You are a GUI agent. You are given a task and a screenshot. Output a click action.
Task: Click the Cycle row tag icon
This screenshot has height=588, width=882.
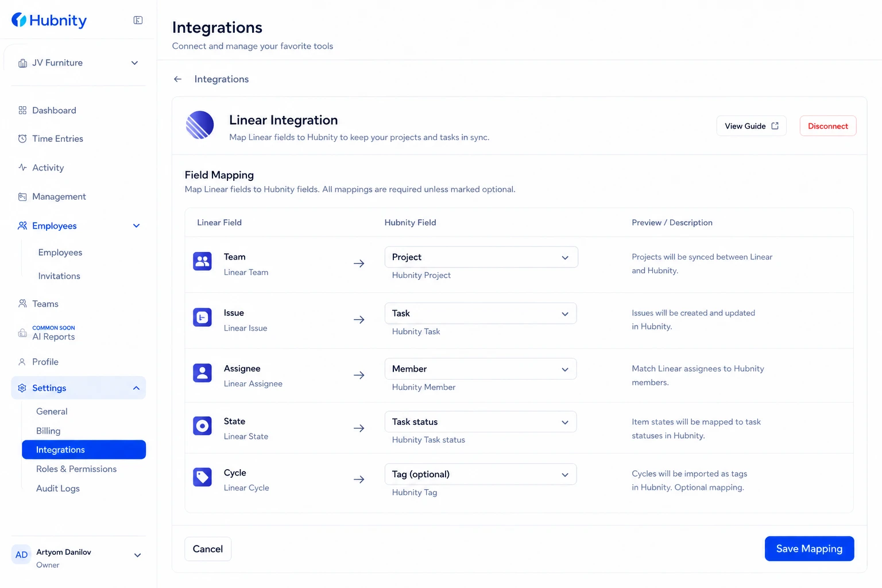[202, 477]
